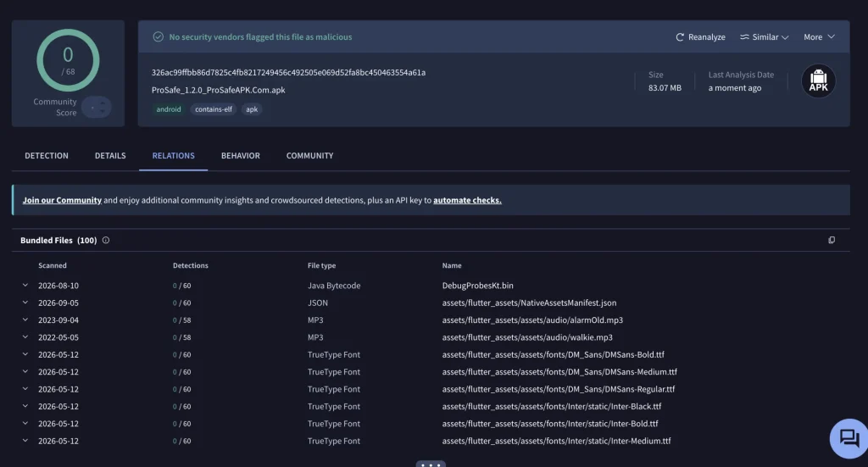This screenshot has height=467, width=868.
Task: Expand the Inter-Medium.ttf row
Action: coord(25,441)
